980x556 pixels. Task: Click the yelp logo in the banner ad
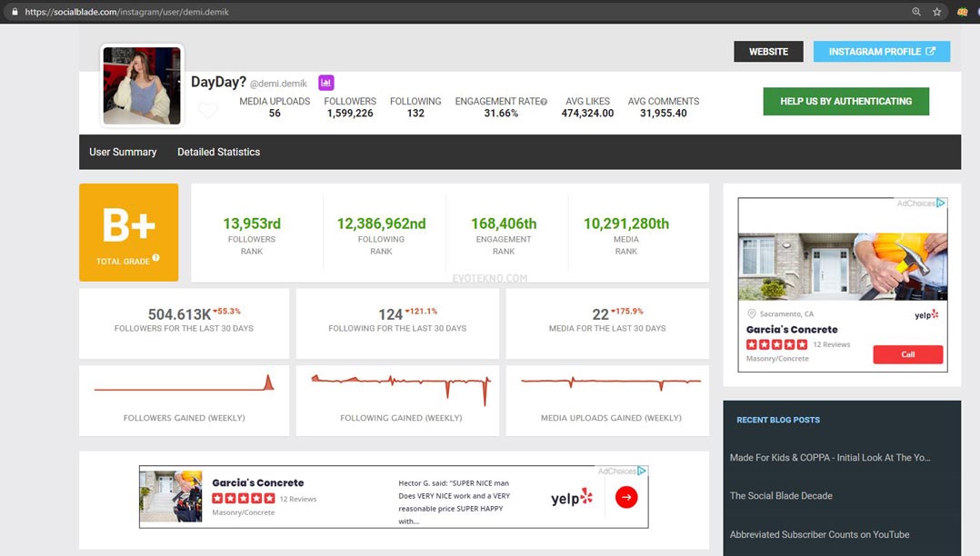point(571,498)
